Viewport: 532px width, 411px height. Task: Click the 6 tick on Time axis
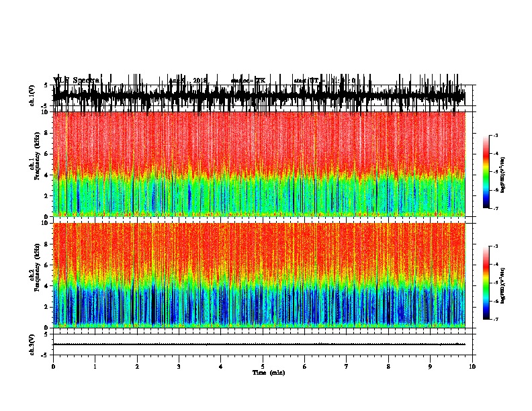(x=304, y=367)
